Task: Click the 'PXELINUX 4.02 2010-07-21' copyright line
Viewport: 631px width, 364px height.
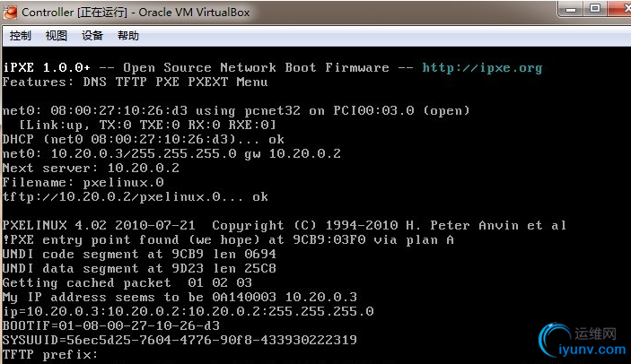Action: [x=285, y=225]
